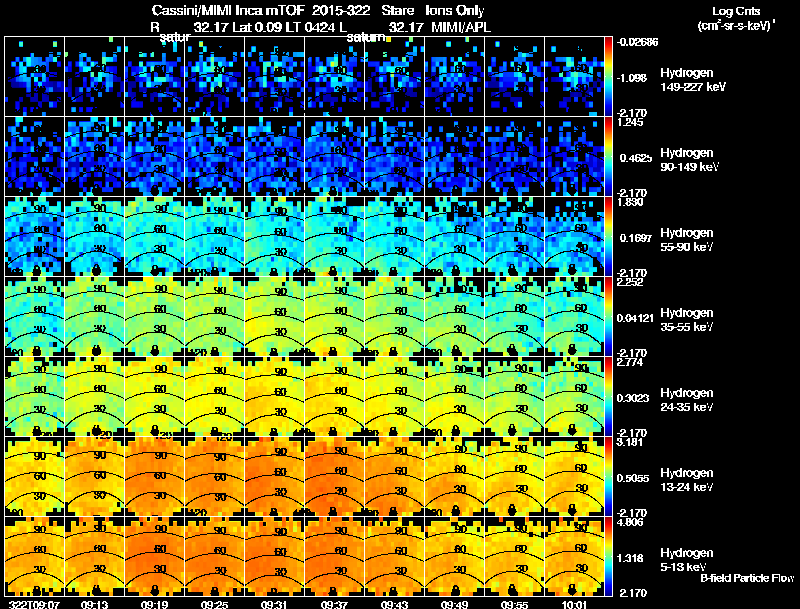Select the 'Hydrogen 24-35 keV' row label

687,400
